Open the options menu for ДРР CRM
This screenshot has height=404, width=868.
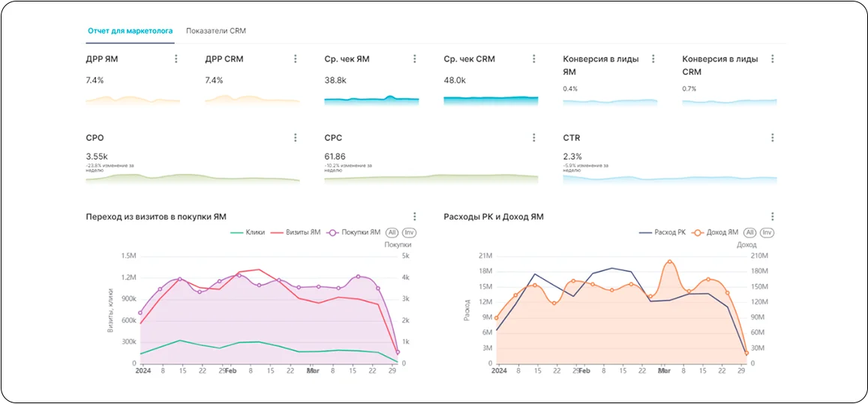coord(295,58)
